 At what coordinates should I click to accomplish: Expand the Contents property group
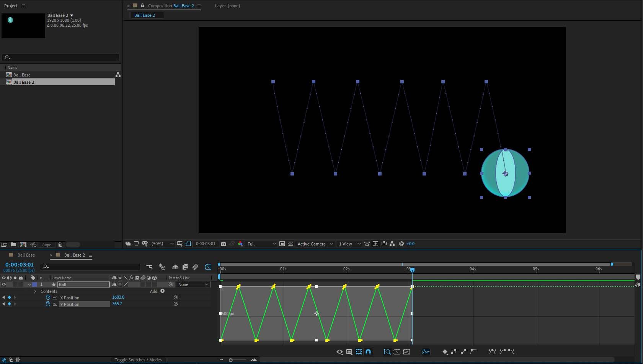35,291
